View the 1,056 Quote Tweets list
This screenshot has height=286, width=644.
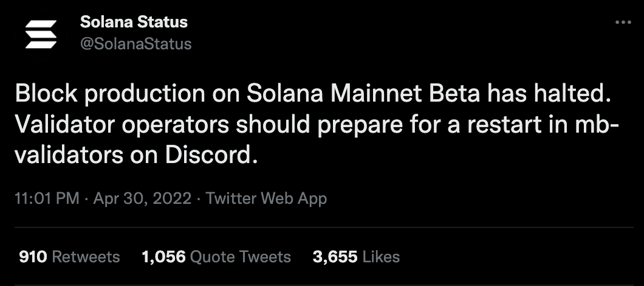pyautogui.click(x=216, y=257)
